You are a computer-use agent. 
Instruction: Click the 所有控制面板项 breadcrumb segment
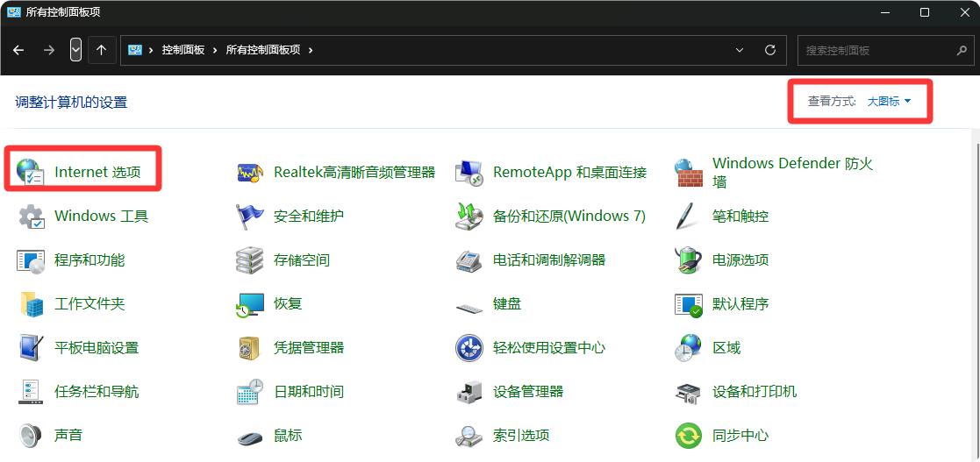click(x=263, y=50)
